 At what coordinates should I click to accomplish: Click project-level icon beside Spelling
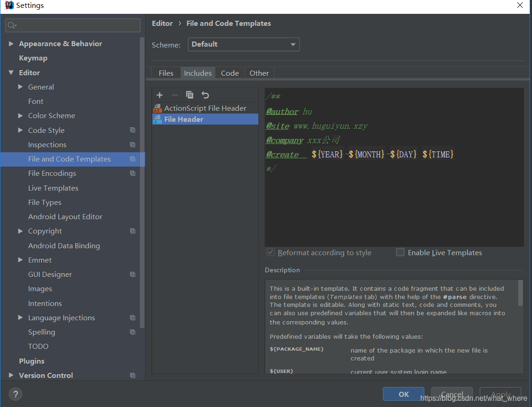(x=133, y=332)
